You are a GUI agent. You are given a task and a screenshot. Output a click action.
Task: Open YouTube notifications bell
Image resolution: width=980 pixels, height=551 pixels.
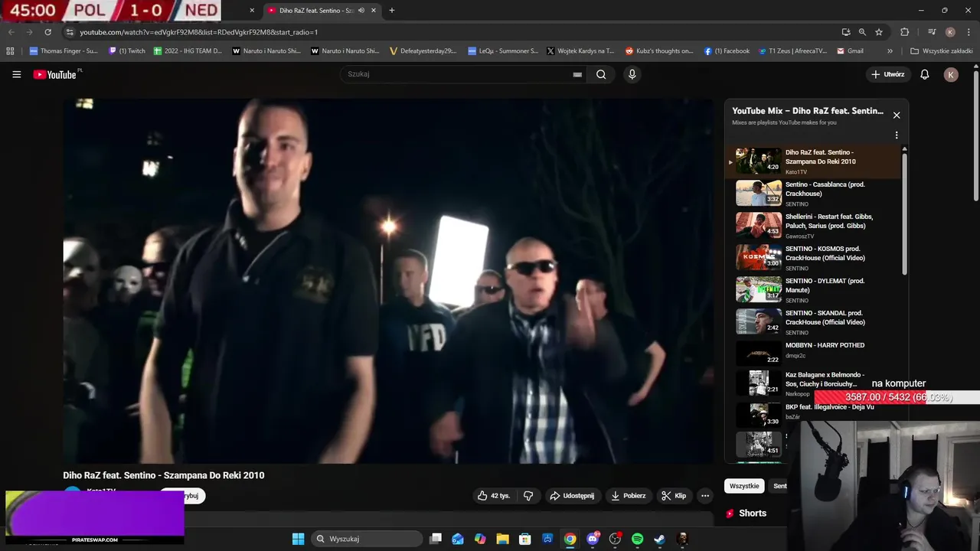[925, 74]
